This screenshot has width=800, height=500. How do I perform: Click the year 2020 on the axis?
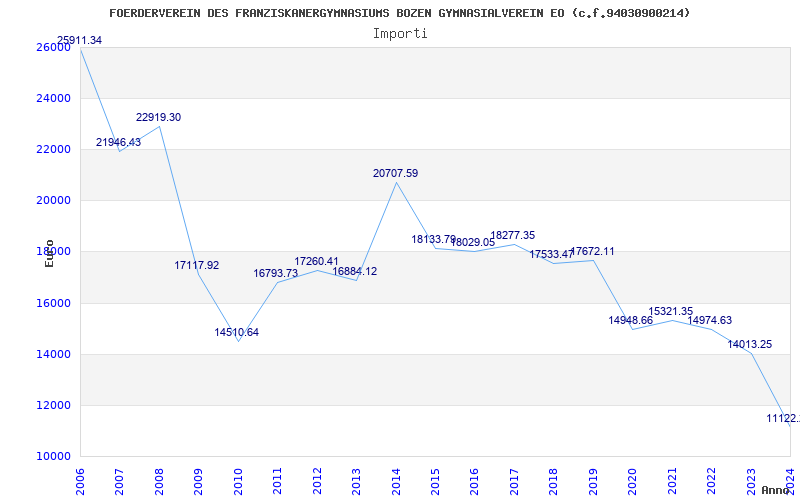[x=632, y=482]
